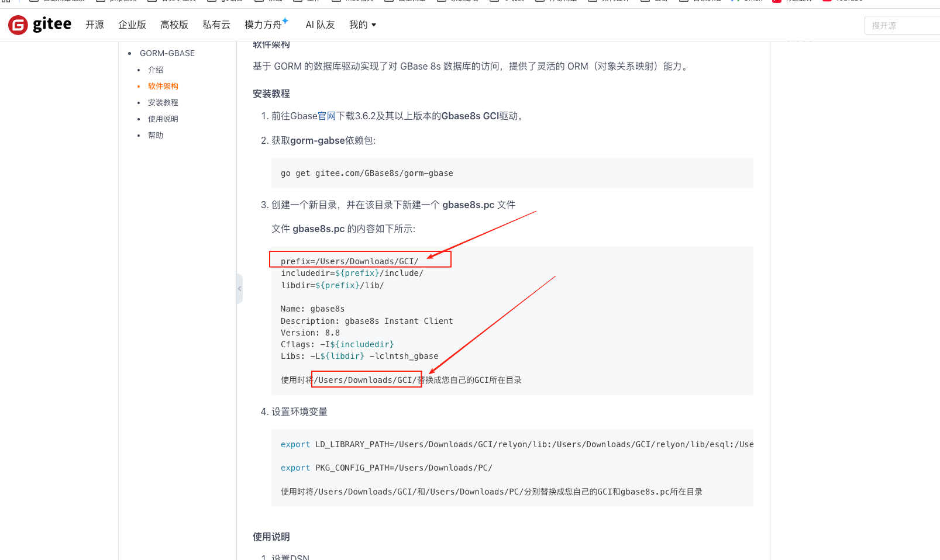Viewport: 940px width, 560px height.
Task: Click the Gitee logo
Action: click(x=40, y=25)
